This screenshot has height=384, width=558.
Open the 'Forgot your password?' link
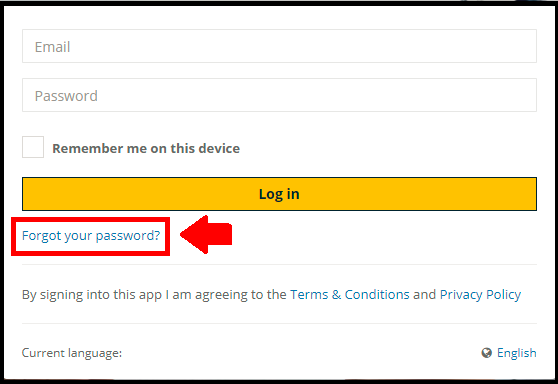[x=91, y=236]
